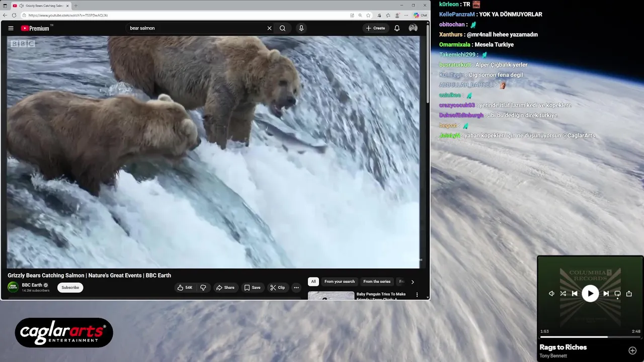Open YouTube notifications bell
The width and height of the screenshot is (644, 362).
pos(397,28)
